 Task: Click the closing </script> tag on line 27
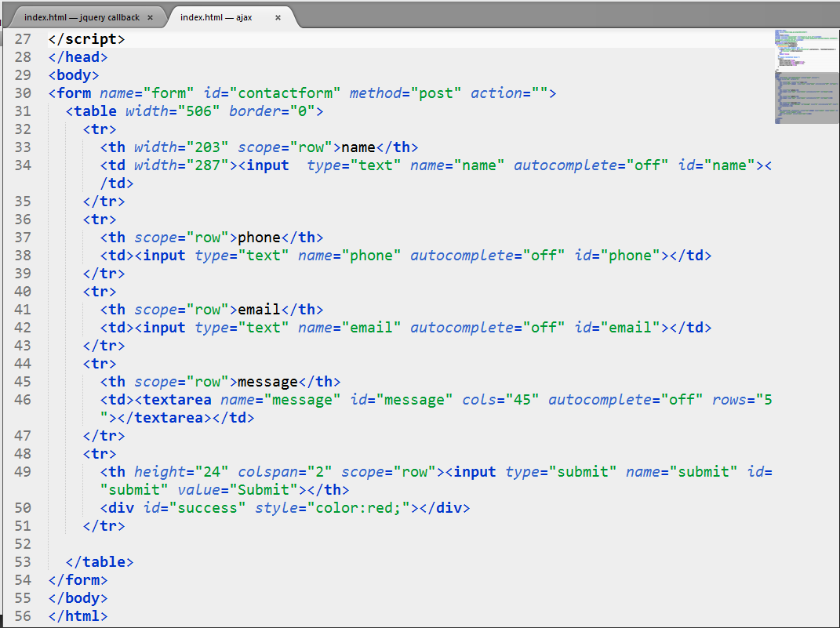tap(85, 38)
